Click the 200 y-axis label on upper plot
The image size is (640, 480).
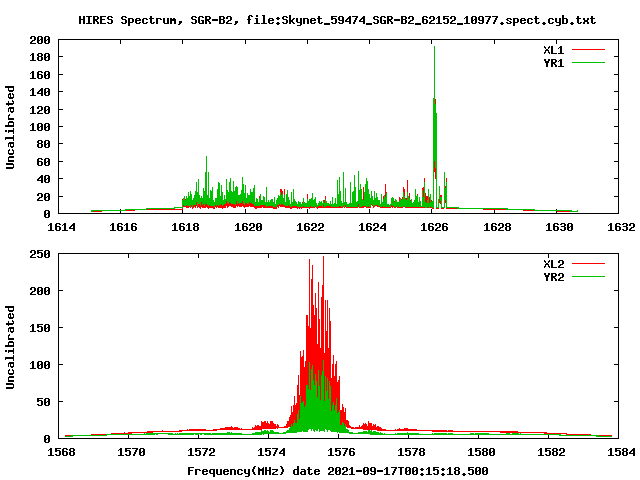[x=40, y=40]
